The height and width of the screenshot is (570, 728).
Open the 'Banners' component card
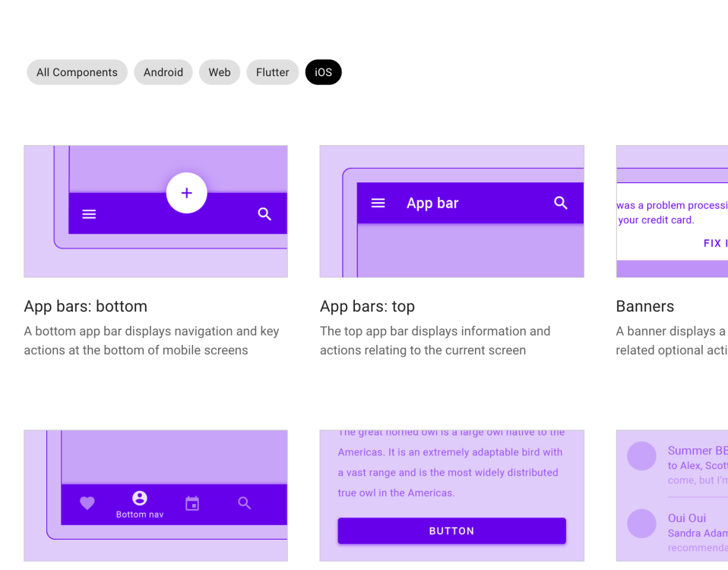(x=644, y=306)
